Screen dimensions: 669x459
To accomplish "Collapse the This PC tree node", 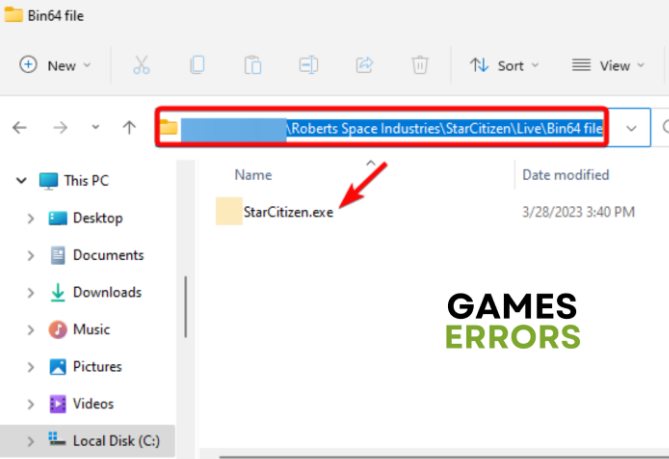I will [21, 180].
